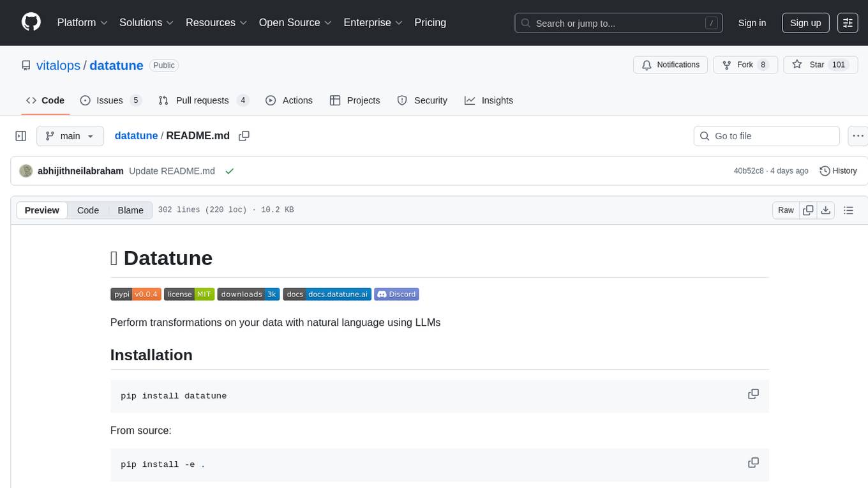Click the Sign up button
Screen dimensions: 868x488
click(x=805, y=23)
